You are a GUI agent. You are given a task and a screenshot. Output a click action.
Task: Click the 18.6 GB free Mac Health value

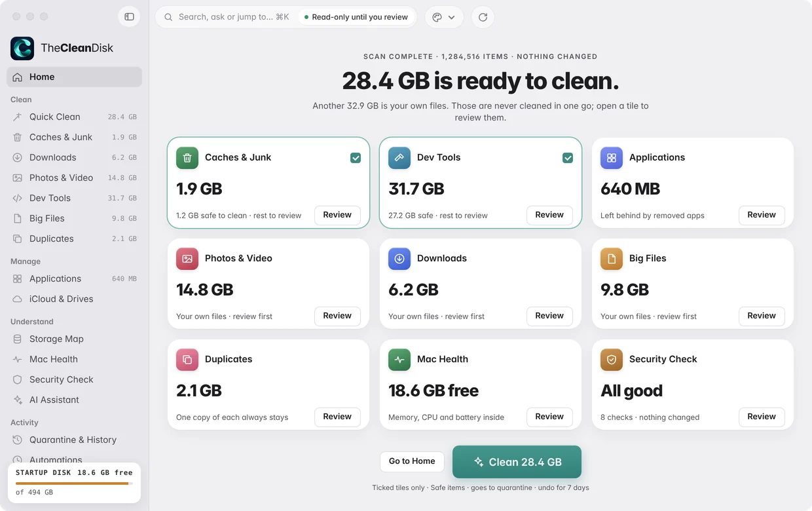[434, 390]
